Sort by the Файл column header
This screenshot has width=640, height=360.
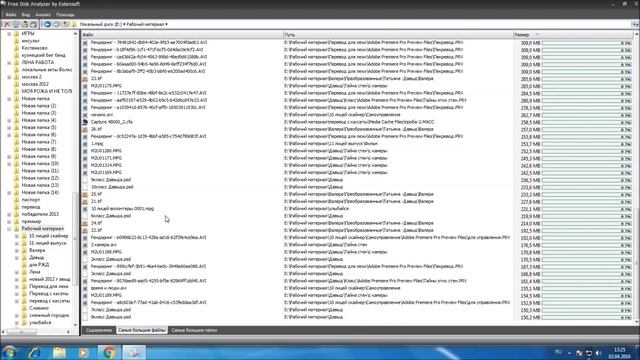pyautogui.click(x=182, y=35)
